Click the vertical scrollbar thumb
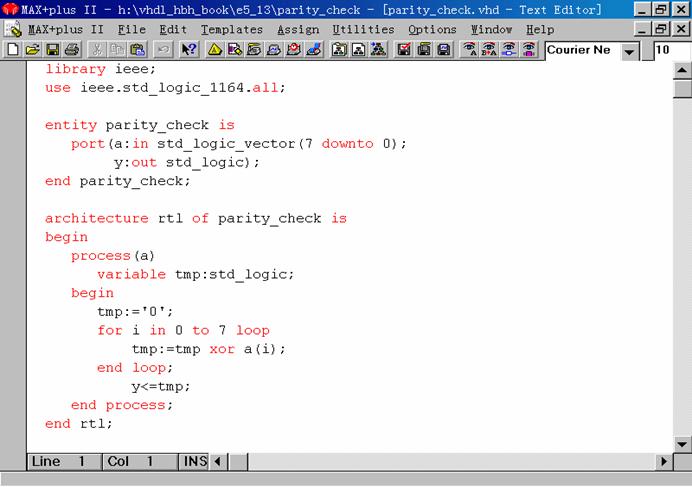692x487 pixels. point(682,89)
